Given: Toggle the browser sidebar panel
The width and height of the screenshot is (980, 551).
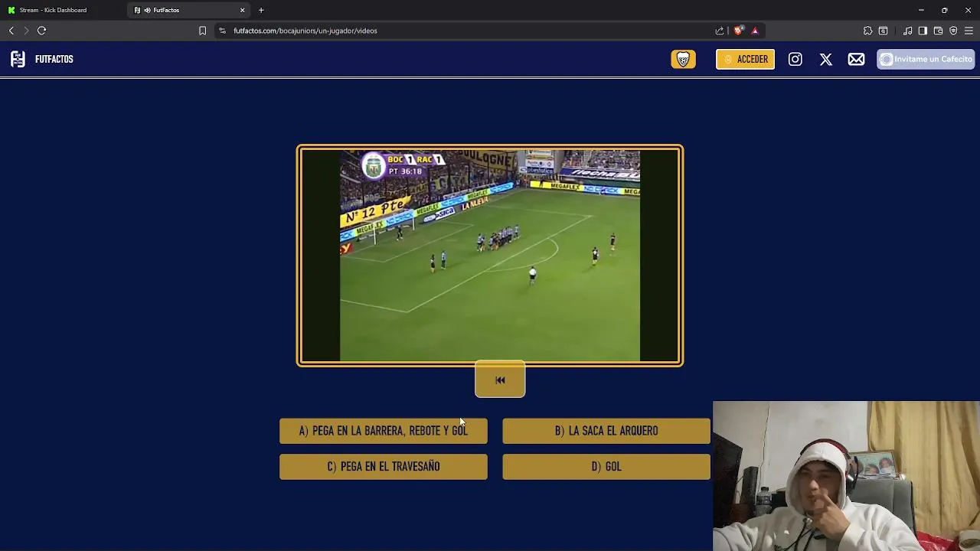Looking at the screenshot, I should [923, 31].
